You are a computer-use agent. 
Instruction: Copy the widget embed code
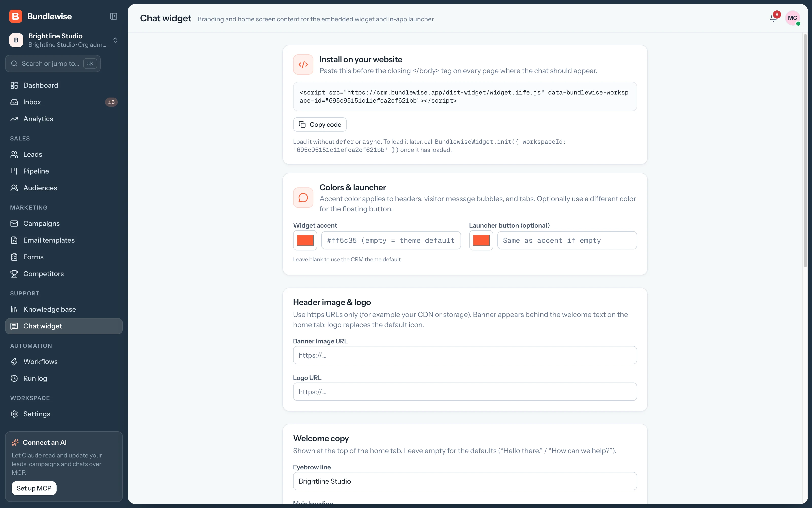pos(320,125)
